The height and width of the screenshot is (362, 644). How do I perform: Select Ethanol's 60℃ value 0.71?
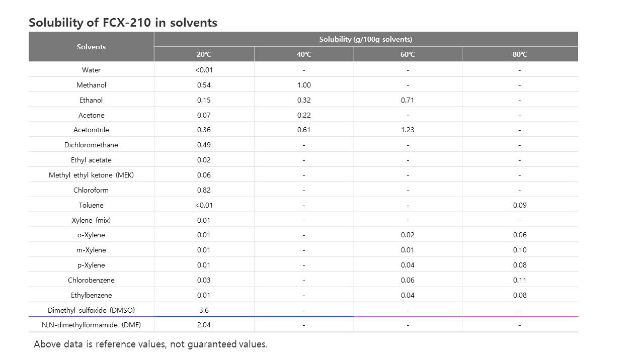[x=408, y=100]
